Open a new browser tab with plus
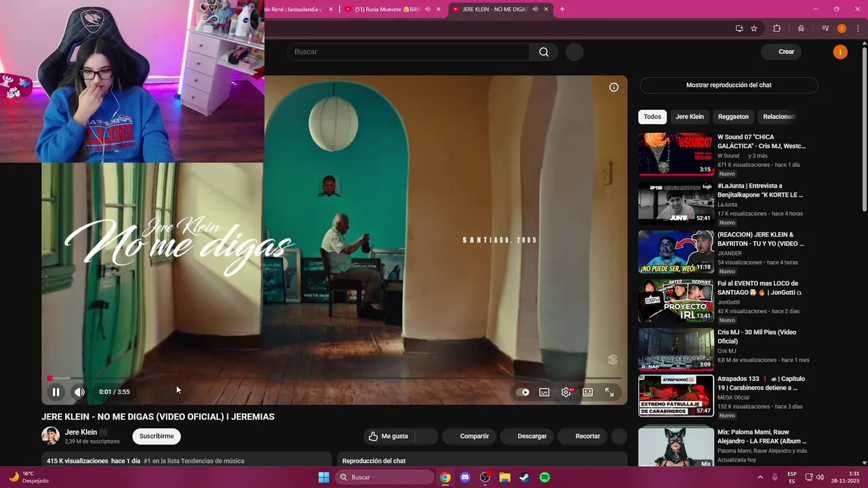868x488 pixels. [x=562, y=9]
